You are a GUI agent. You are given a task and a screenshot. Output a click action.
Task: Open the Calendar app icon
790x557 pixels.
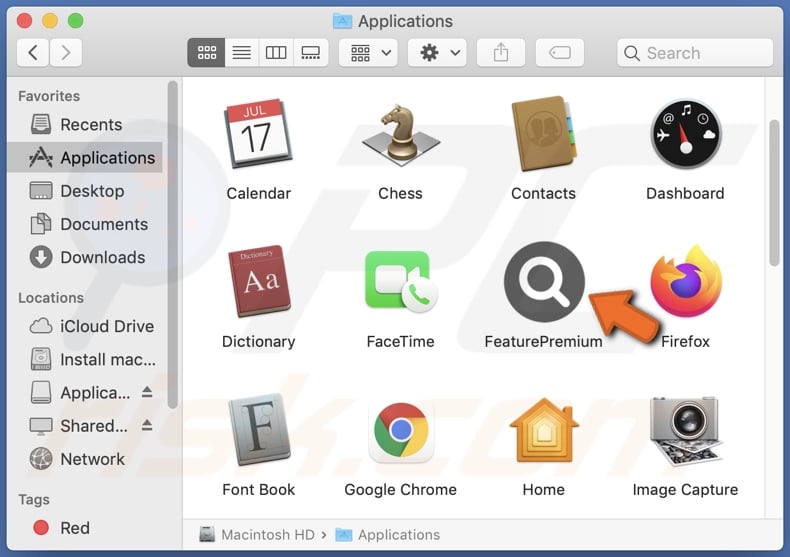coord(258,134)
